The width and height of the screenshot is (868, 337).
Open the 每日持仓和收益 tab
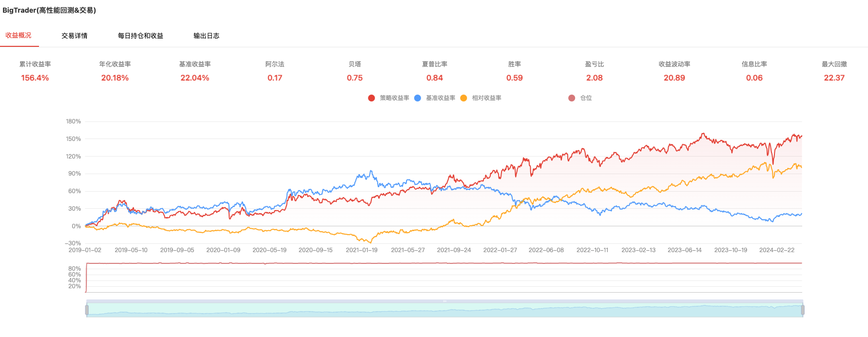pos(140,36)
